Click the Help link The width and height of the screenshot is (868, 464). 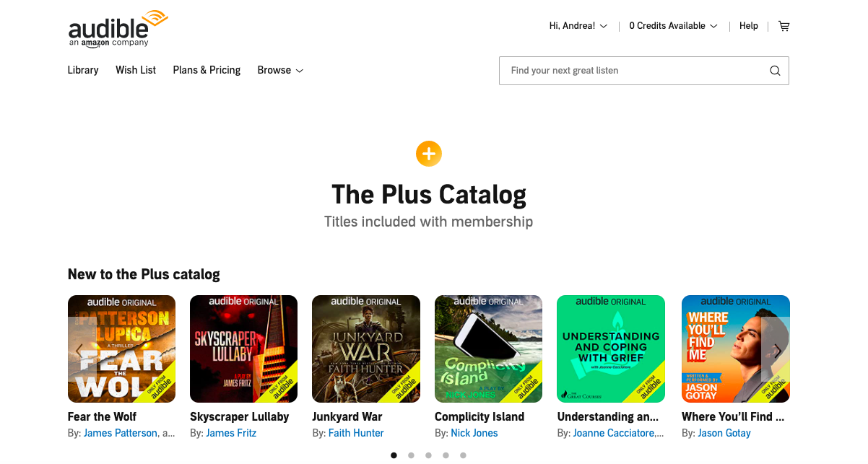[749, 26]
